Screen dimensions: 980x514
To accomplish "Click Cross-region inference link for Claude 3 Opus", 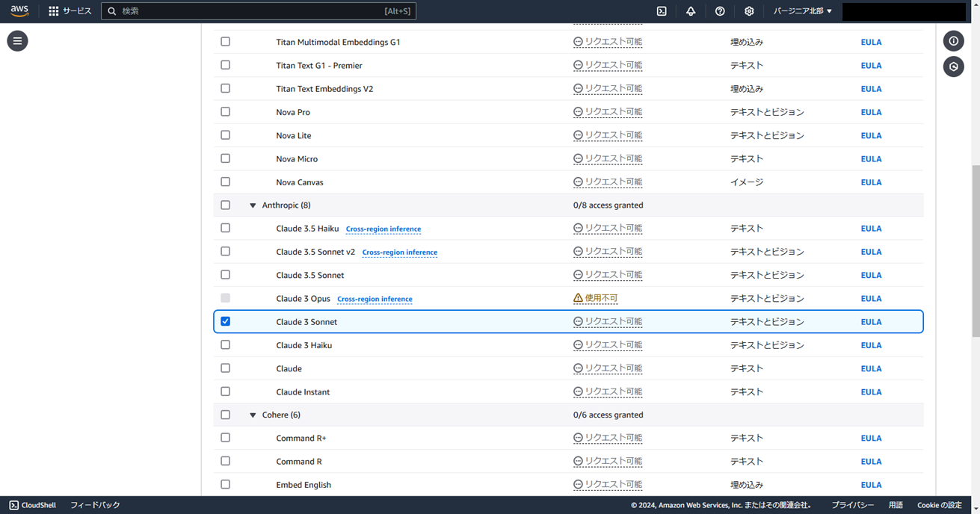I will (375, 299).
